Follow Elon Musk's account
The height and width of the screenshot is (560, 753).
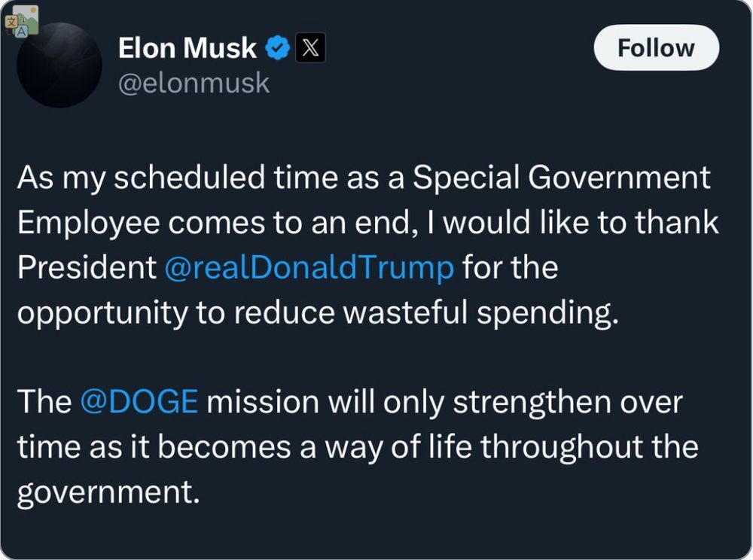[656, 48]
